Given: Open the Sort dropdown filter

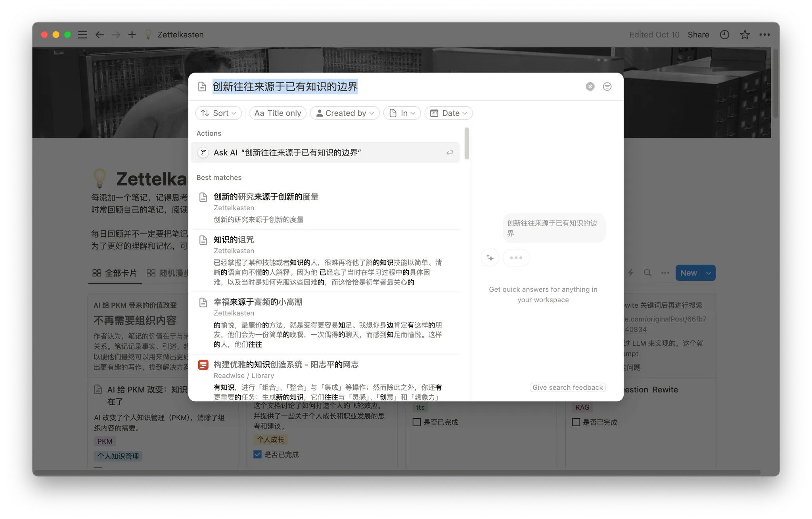Looking at the screenshot, I should coord(218,113).
